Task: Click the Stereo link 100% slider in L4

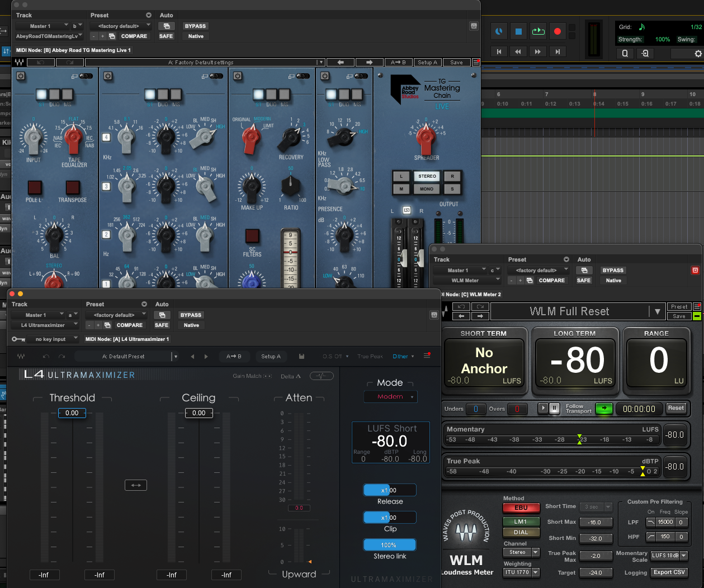Action: pos(389,544)
